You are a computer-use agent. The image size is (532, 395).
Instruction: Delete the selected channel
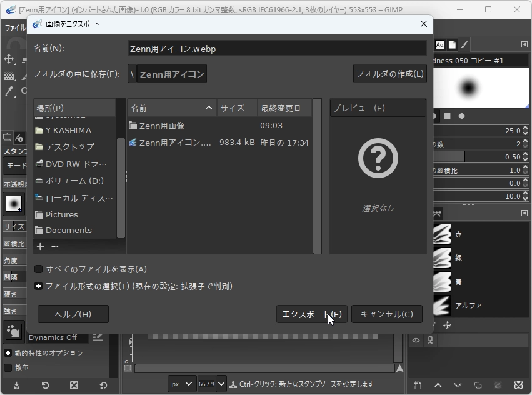(518, 385)
